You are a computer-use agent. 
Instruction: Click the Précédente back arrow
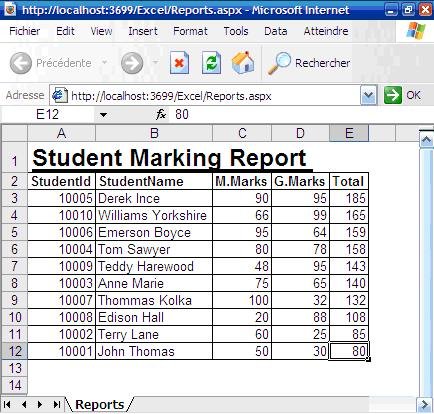(x=21, y=63)
